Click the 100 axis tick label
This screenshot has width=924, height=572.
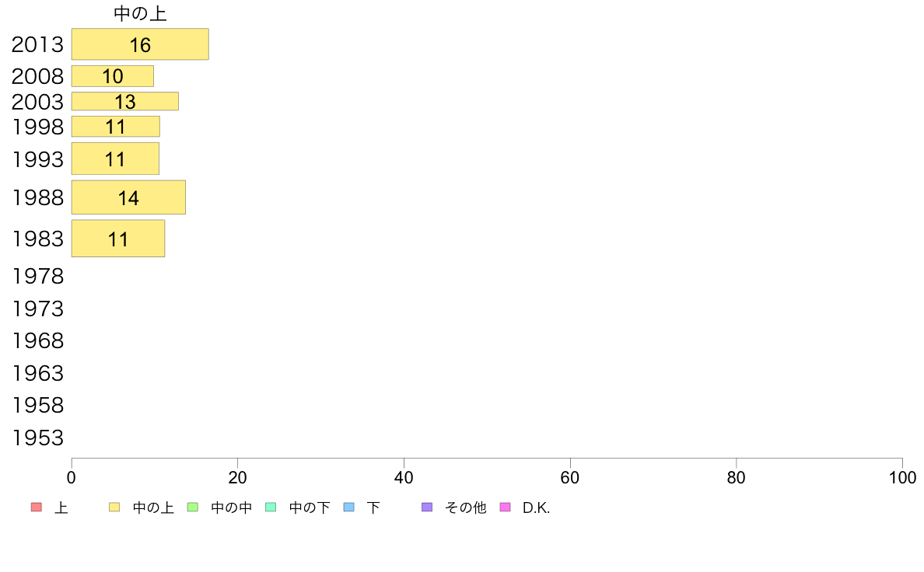(x=902, y=478)
